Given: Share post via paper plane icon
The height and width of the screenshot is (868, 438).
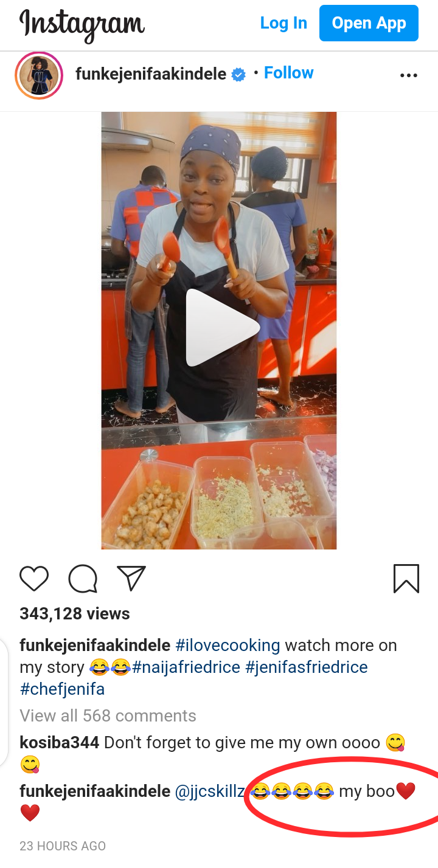Looking at the screenshot, I should click(x=131, y=579).
